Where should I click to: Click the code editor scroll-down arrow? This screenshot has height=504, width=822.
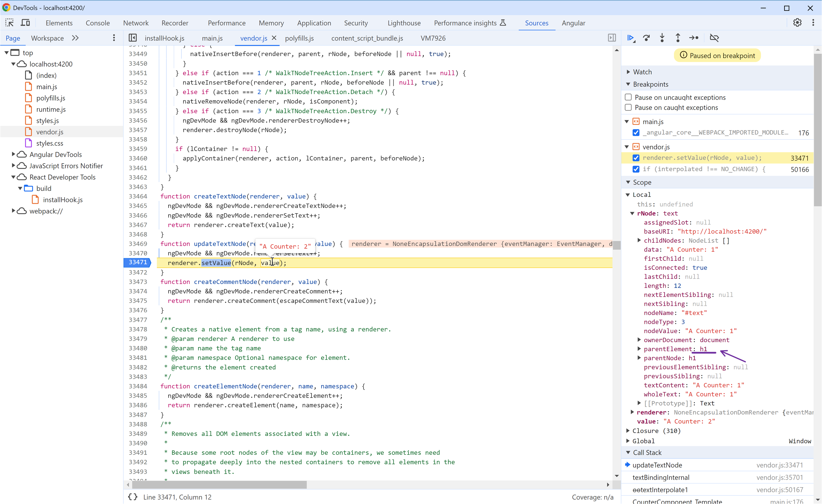point(616,476)
